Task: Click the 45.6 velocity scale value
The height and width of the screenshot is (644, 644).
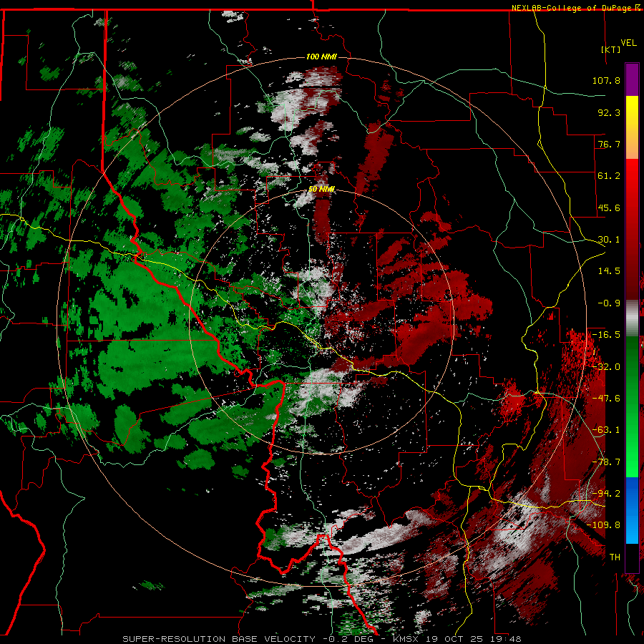Action: (609, 208)
